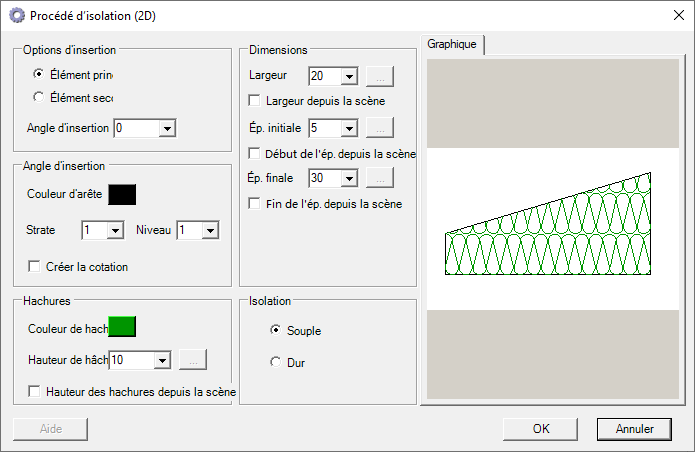Expand the Niveau dropdown
This screenshot has width=695, height=452.
pyautogui.click(x=210, y=231)
